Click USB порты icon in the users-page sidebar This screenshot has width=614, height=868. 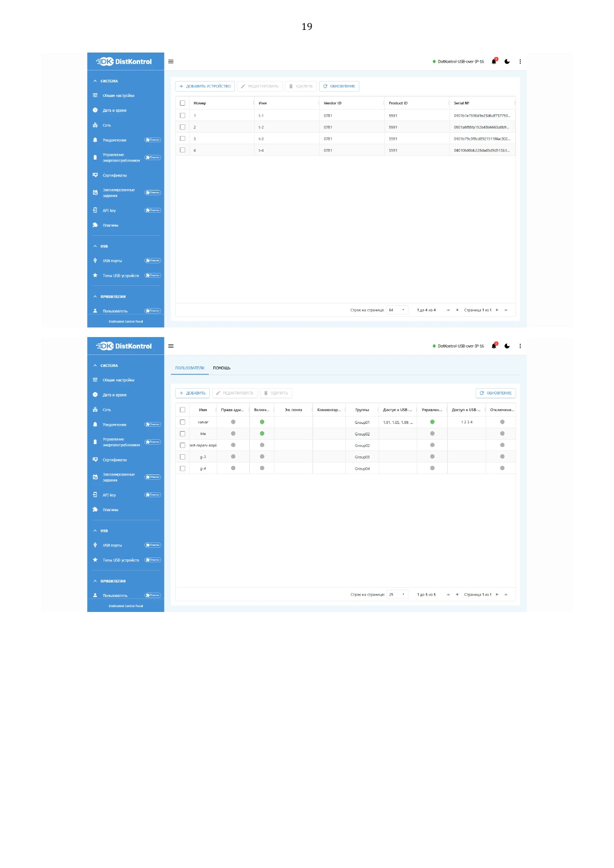(95, 545)
